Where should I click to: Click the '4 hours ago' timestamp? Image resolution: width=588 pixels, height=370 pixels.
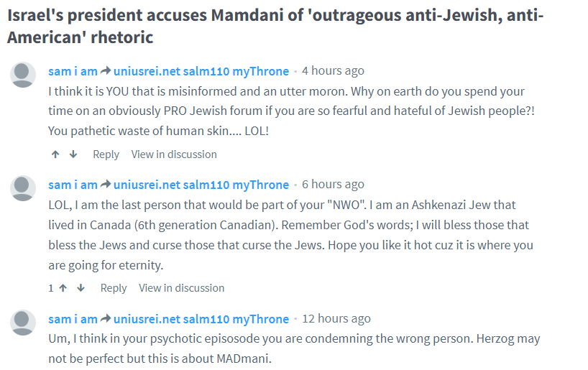pos(333,71)
